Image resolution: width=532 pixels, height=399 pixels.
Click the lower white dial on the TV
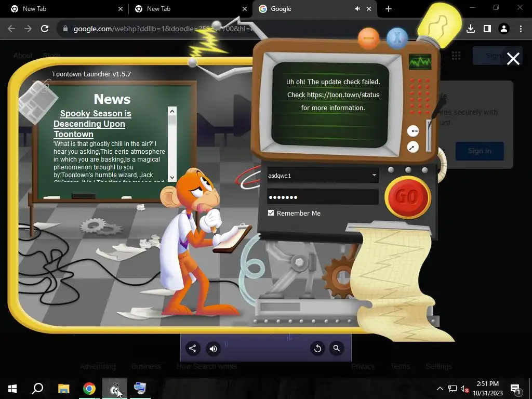413,147
